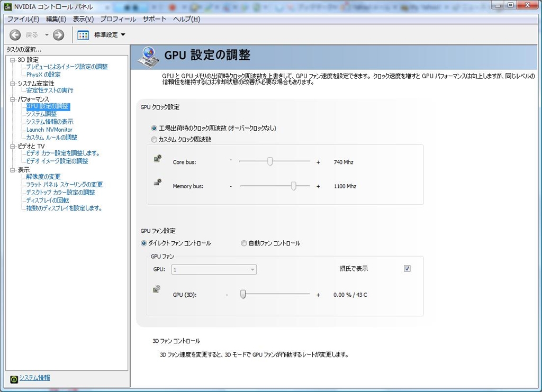Collapse the パフォーマンス tree node

[x=13, y=99]
